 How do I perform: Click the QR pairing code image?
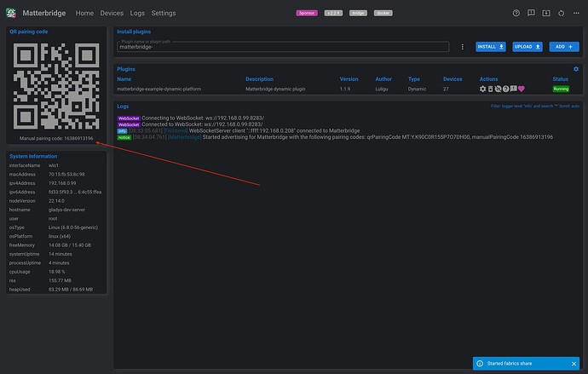click(56, 86)
